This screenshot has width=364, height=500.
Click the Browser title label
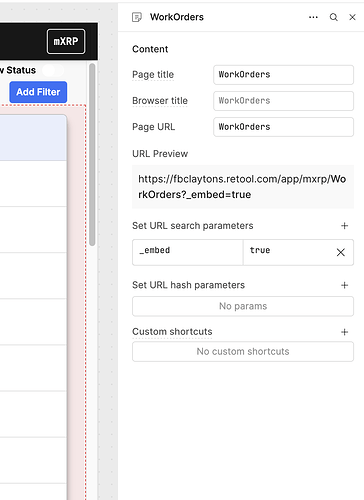(160, 101)
